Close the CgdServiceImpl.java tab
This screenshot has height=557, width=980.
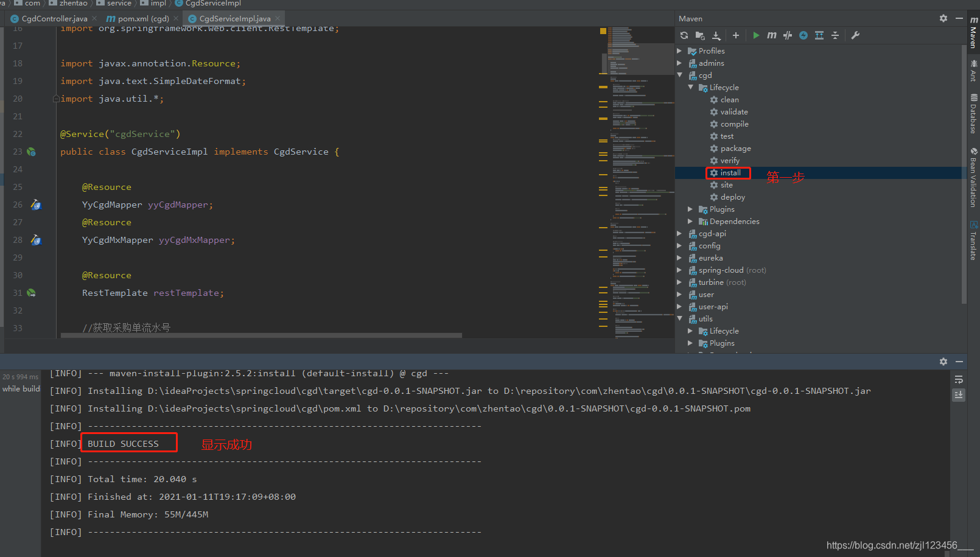pyautogui.click(x=278, y=19)
